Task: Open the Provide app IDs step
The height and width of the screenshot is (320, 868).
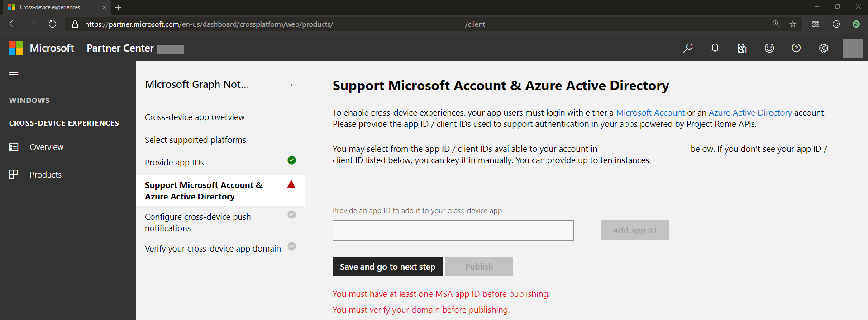Action: 174,162
